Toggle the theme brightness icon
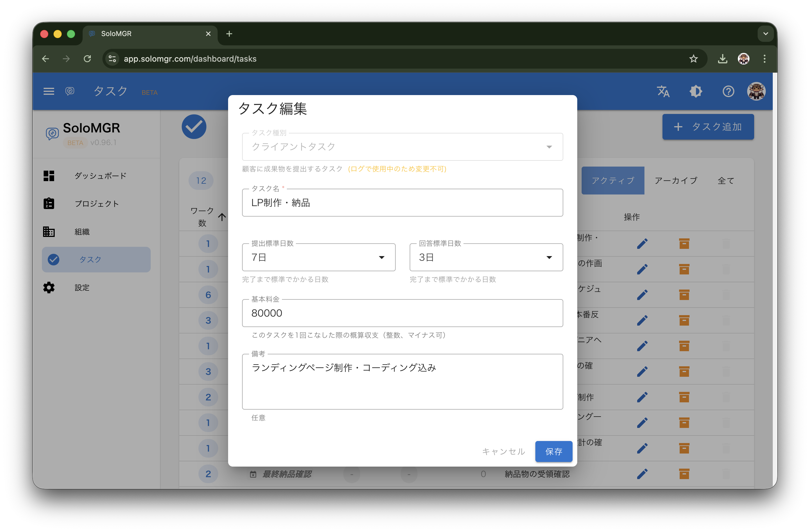This screenshot has width=810, height=532. [x=696, y=91]
